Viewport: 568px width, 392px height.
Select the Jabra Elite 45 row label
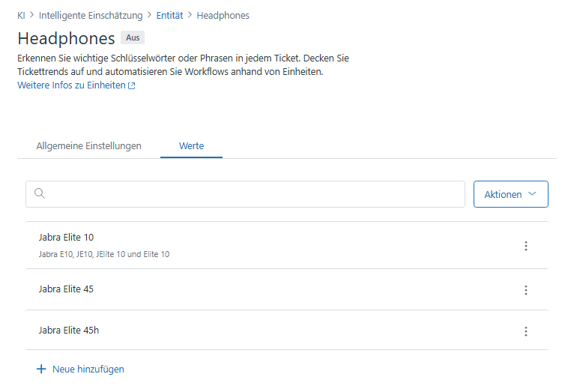[x=66, y=289]
